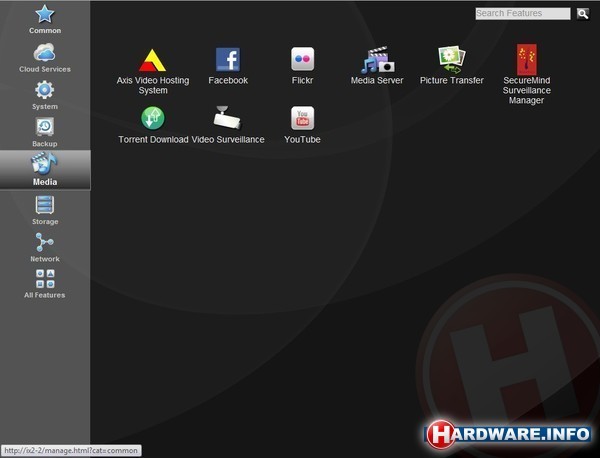Click the Media Server text label
The height and width of the screenshot is (458, 600).
click(x=377, y=80)
